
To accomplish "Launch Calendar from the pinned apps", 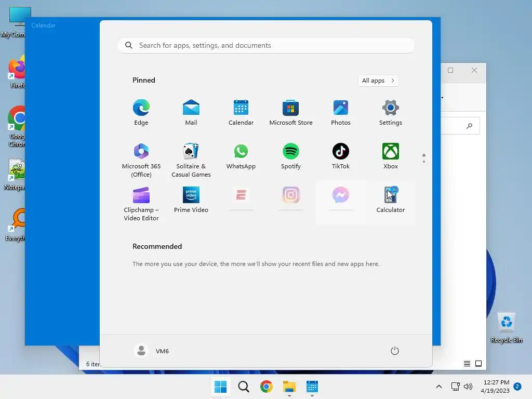I will point(241,113).
